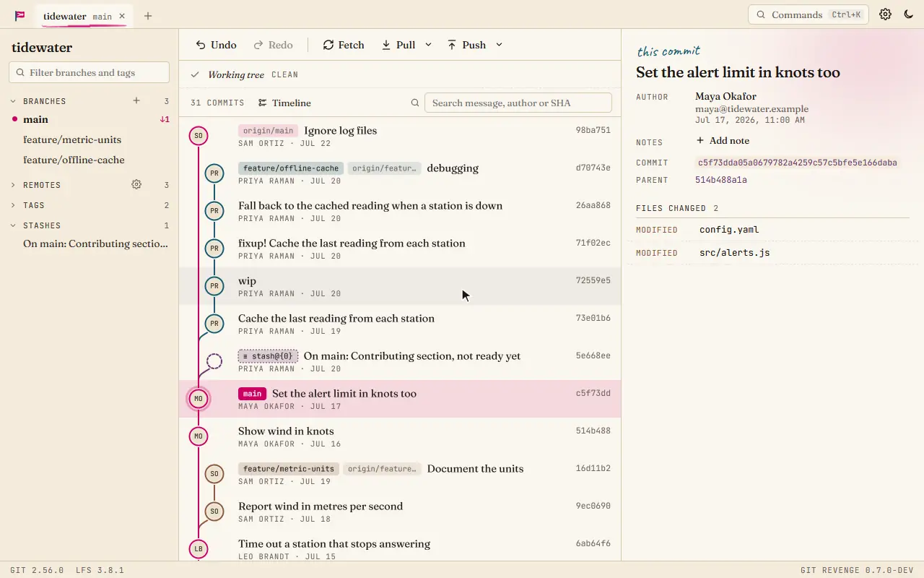Switch to the Timeline view toggle
Viewport: 924px width, 578px height.
pyautogui.click(x=284, y=103)
